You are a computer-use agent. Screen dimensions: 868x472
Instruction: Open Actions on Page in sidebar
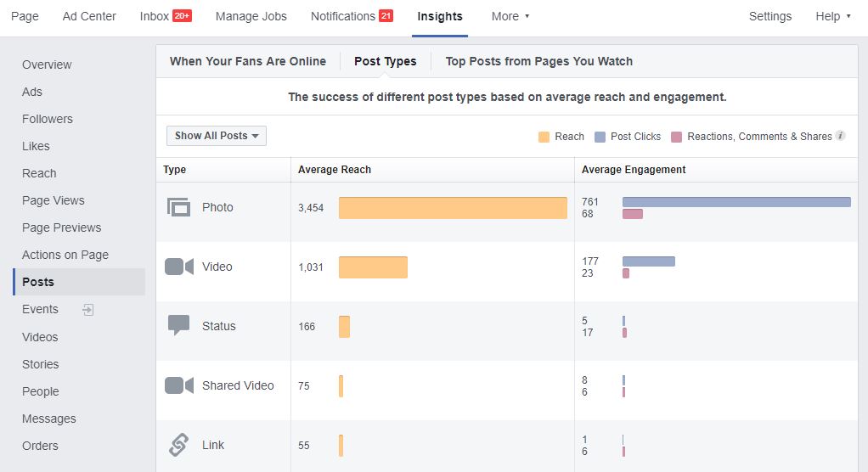[65, 255]
